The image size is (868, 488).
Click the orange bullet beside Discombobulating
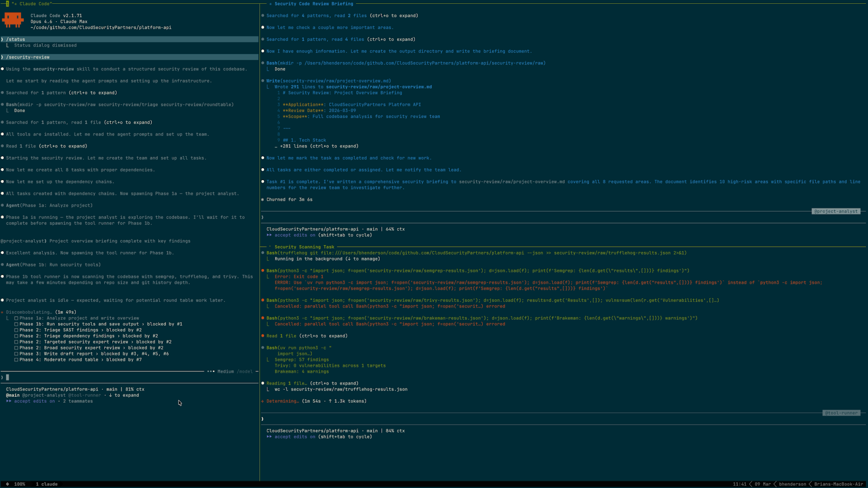(2, 312)
